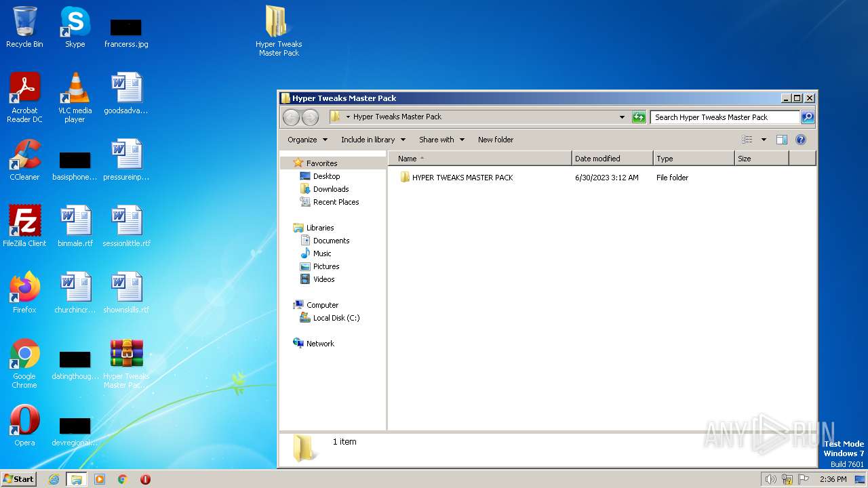Click the Explorer Back navigation arrow
This screenshot has height=488, width=868.
pos(292,117)
